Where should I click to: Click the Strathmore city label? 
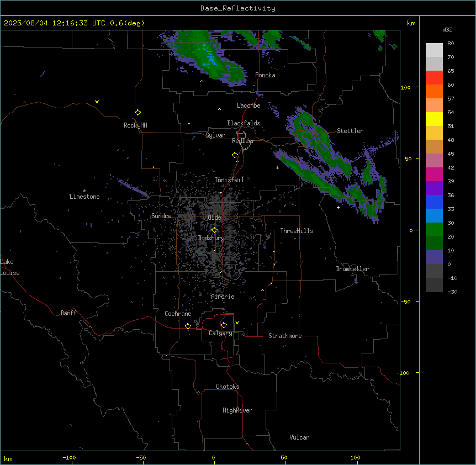[x=285, y=336]
